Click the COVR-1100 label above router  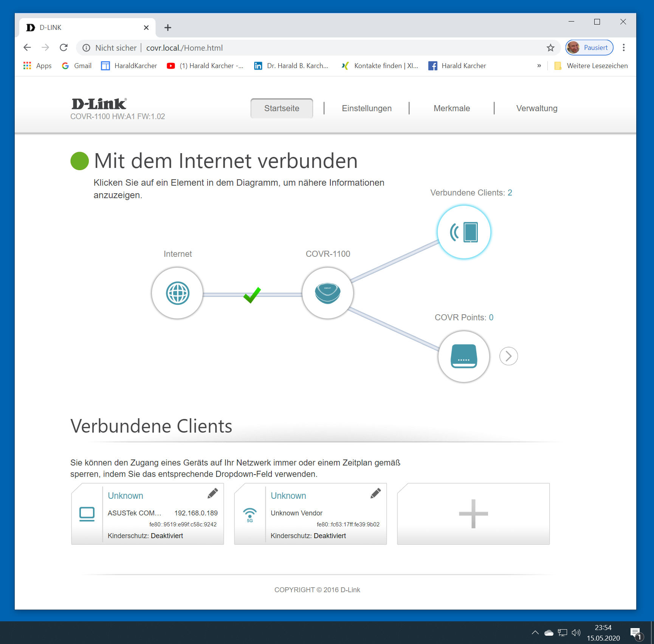[x=328, y=254]
